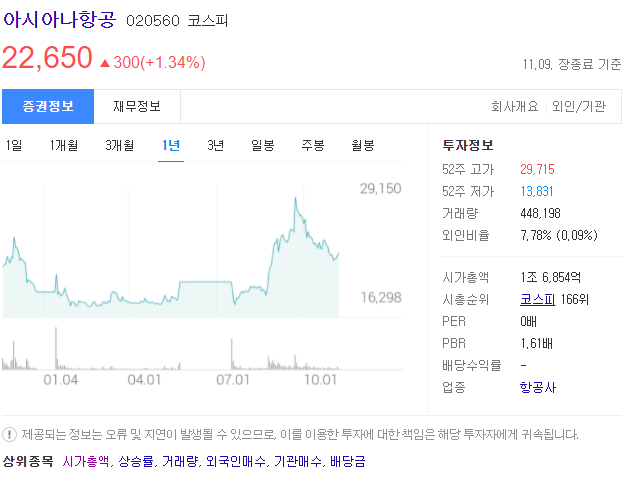Click the stock code 020560

tap(153, 21)
